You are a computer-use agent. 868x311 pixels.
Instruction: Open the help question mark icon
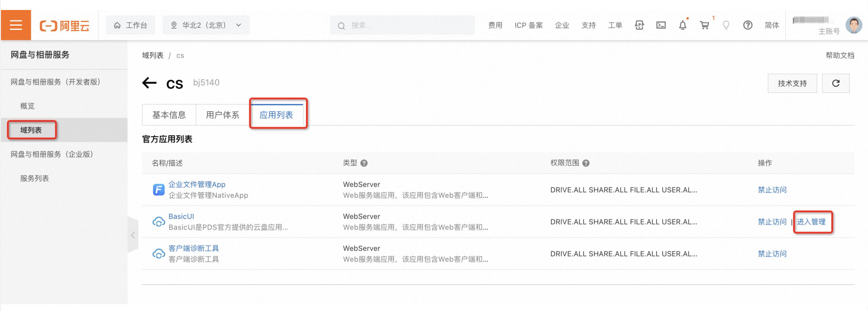click(748, 25)
